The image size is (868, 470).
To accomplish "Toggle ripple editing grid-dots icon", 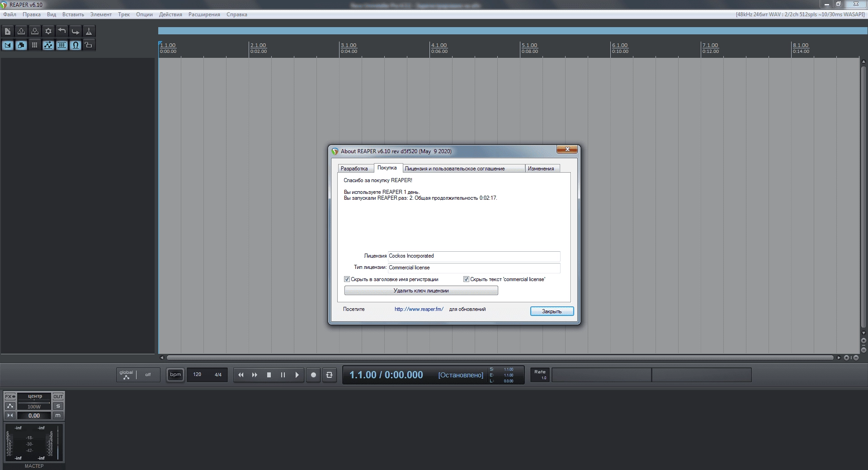I will [x=35, y=45].
